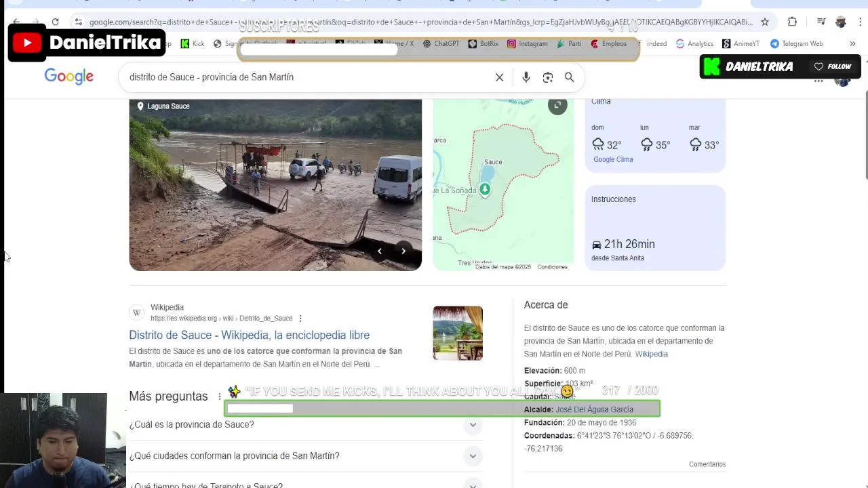Open the Telegram Web bookmark

click(x=796, y=43)
